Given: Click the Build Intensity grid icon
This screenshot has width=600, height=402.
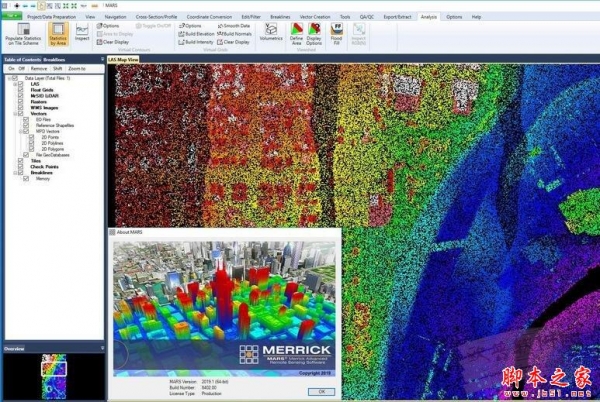Looking at the screenshot, I should point(181,42).
